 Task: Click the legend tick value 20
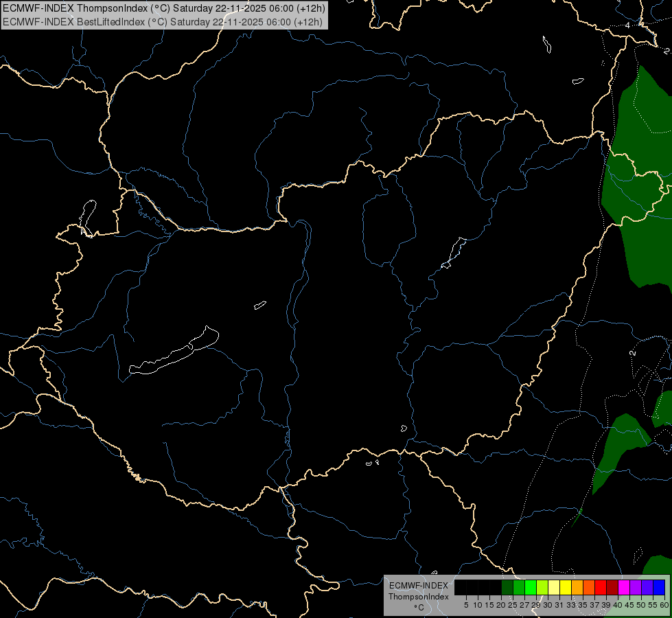coord(501,605)
